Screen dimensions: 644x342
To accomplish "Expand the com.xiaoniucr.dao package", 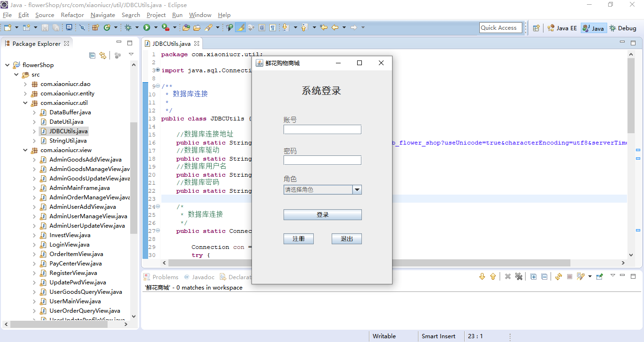I will point(26,84).
